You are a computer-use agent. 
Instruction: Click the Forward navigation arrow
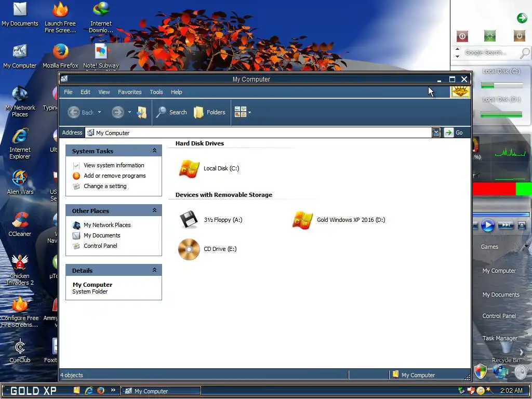point(118,112)
